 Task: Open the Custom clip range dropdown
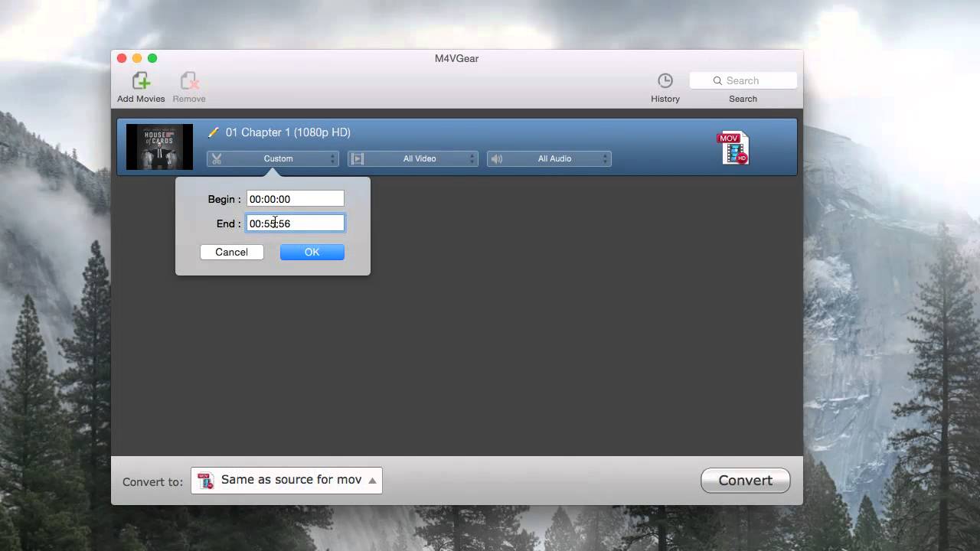273,158
